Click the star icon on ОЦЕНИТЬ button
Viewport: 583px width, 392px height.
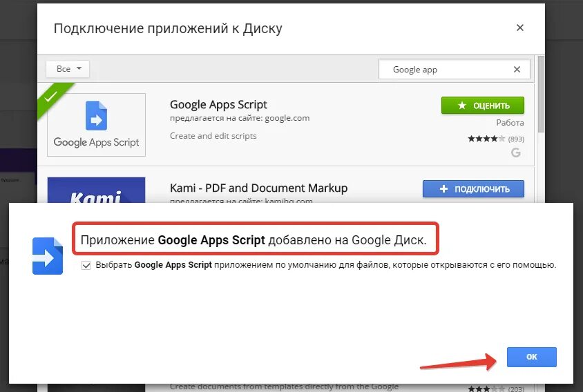click(462, 106)
